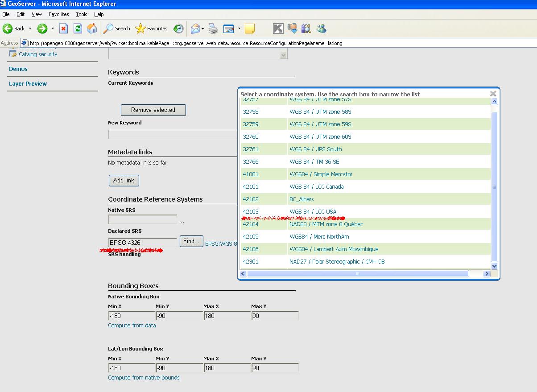Screen dimensions: 537x392
Task: Click the Remove selected button
Action: (153, 110)
